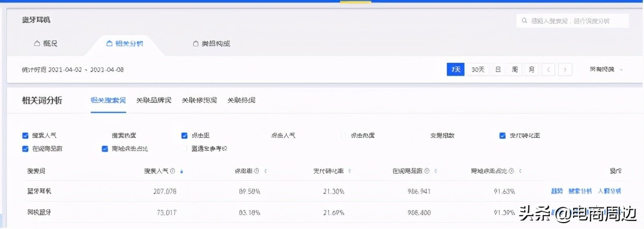Select the 关联修饰词 sub-tab
This screenshot has width=644, height=229.
pyautogui.click(x=199, y=100)
